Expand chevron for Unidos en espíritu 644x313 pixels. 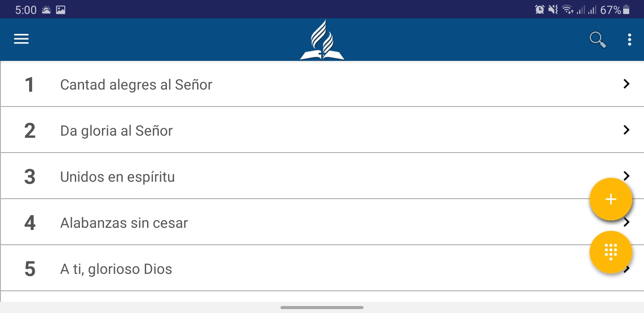[x=626, y=175]
